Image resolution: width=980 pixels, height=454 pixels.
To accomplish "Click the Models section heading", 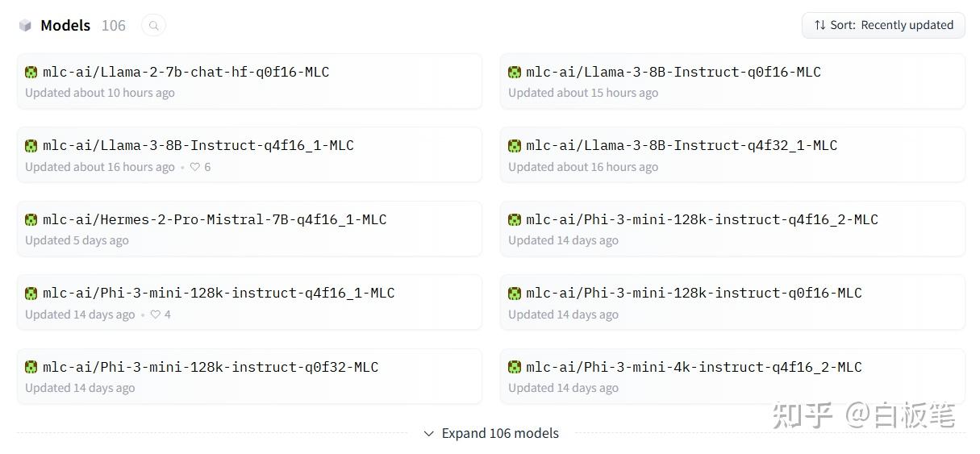I will coord(65,26).
